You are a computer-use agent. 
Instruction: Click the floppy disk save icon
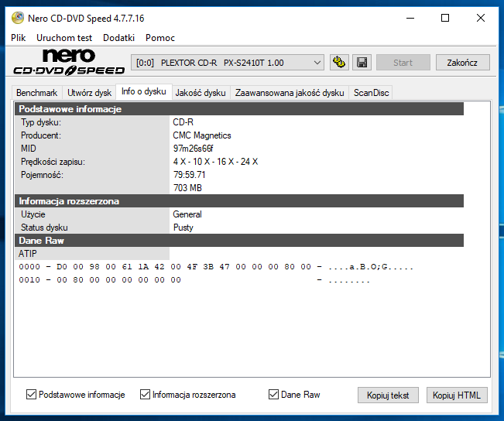pos(362,63)
